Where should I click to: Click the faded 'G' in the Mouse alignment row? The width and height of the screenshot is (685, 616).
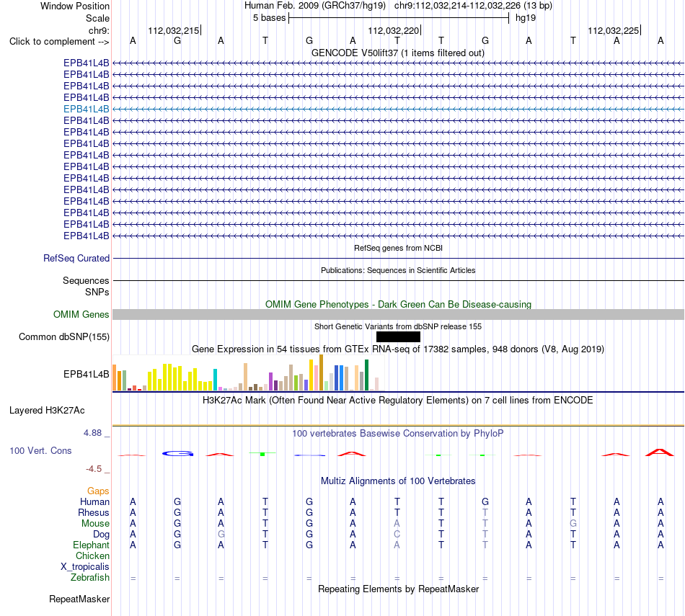(573, 524)
